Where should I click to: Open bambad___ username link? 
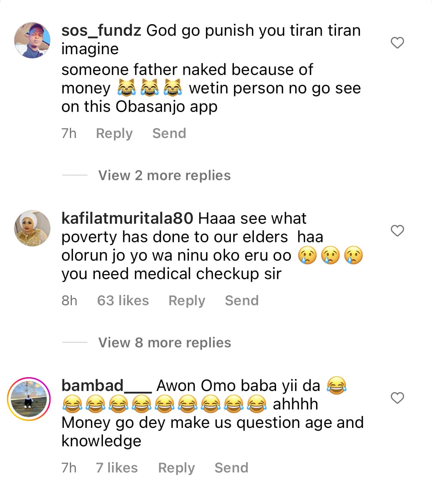pyautogui.click(x=106, y=386)
